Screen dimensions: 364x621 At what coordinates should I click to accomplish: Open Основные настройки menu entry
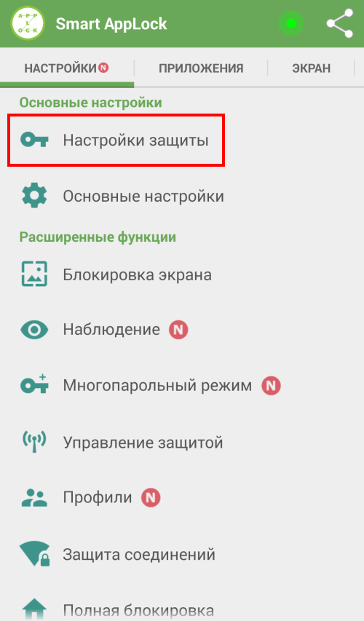pyautogui.click(x=182, y=196)
